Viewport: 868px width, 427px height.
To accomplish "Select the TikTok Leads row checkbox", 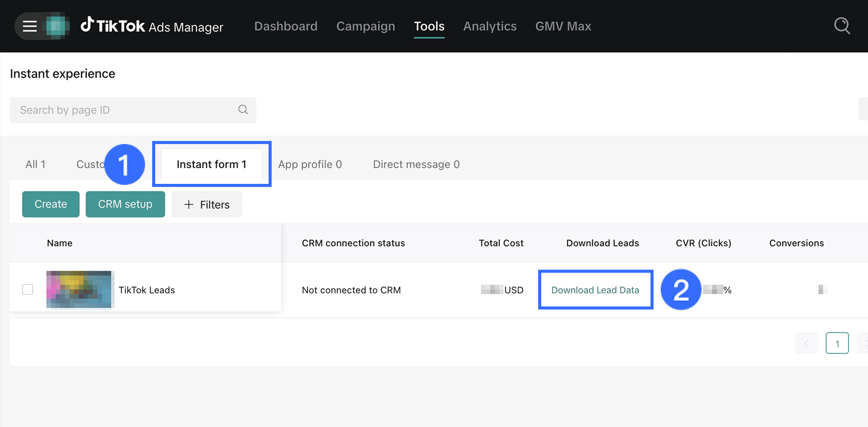I will pos(28,290).
